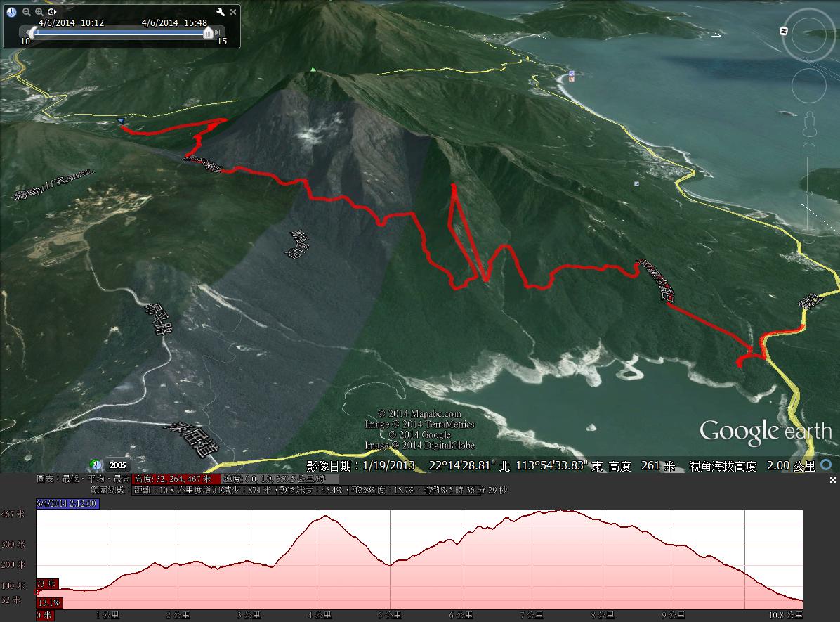This screenshot has height=622, width=840.
Task: Click the N north compass marker
Action: pyautogui.click(x=784, y=31)
